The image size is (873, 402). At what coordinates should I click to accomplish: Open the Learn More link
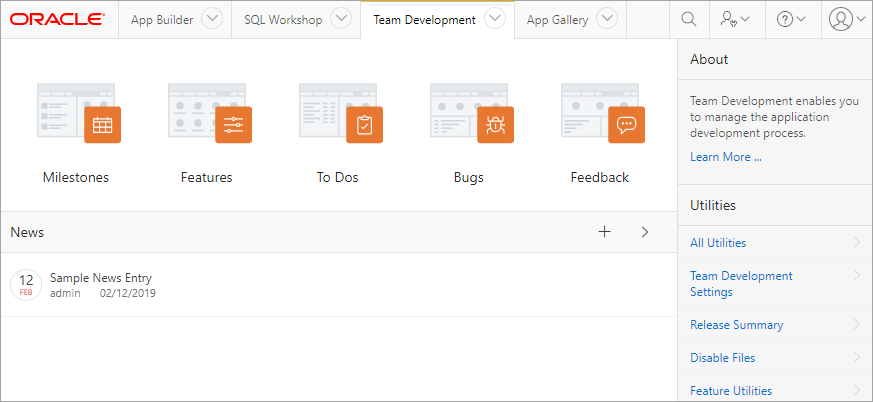[725, 157]
